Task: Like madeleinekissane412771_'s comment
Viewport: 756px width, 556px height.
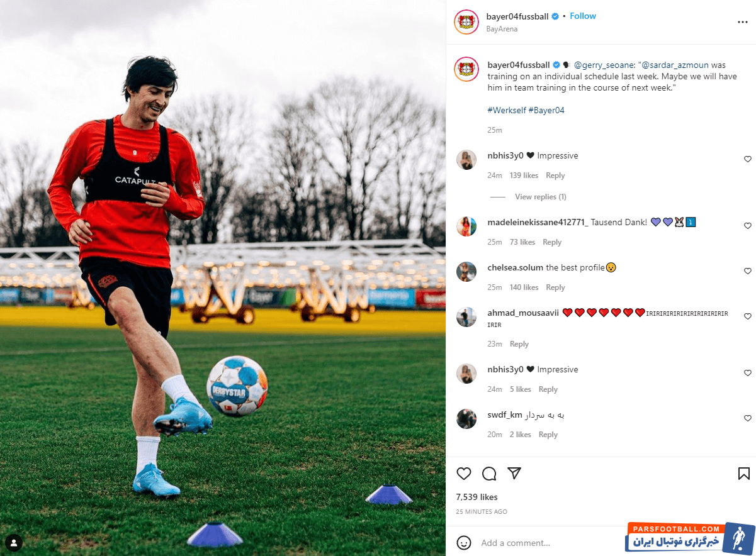Action: [748, 226]
